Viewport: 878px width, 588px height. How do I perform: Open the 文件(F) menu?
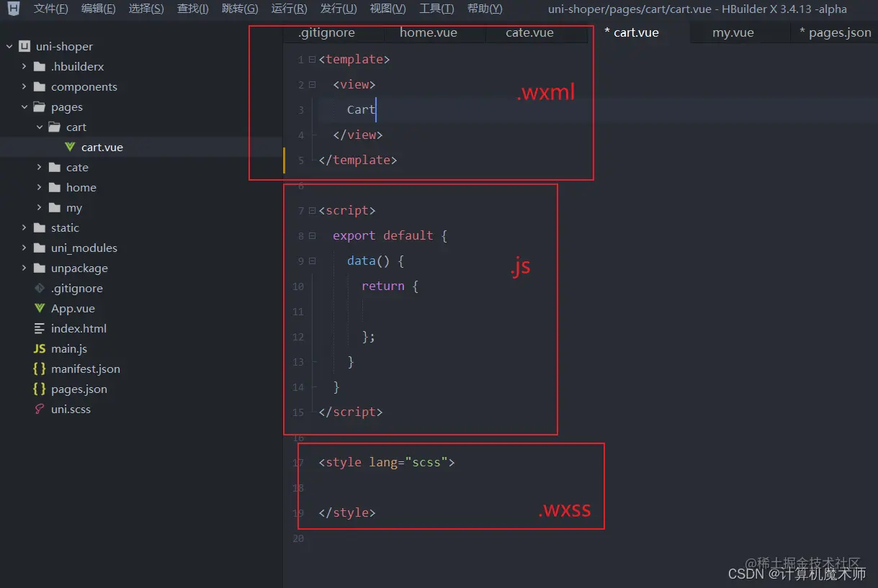coord(50,9)
